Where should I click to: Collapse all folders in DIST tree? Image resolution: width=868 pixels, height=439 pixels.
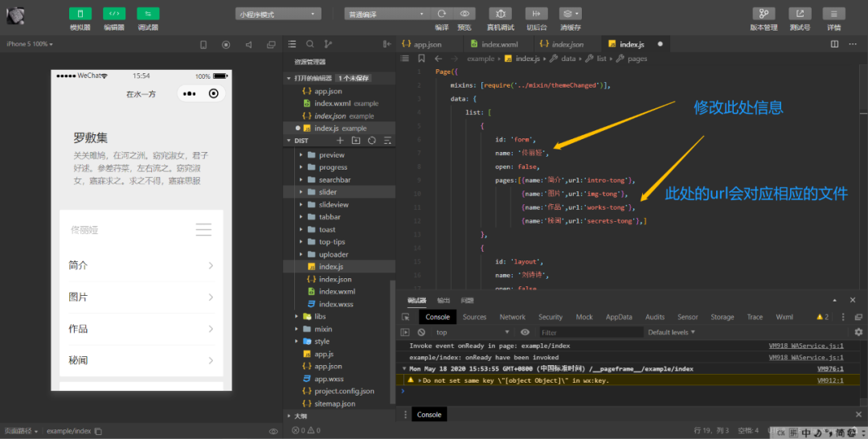coord(387,141)
